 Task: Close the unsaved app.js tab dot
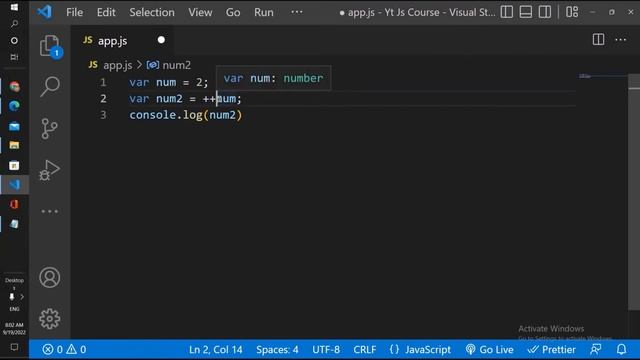coord(161,40)
